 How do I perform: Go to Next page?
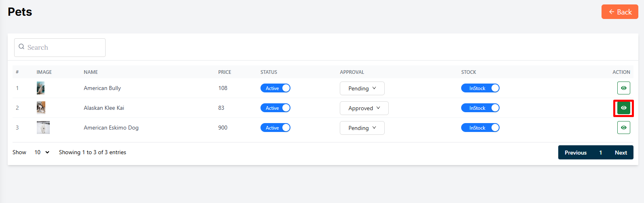[x=621, y=153]
